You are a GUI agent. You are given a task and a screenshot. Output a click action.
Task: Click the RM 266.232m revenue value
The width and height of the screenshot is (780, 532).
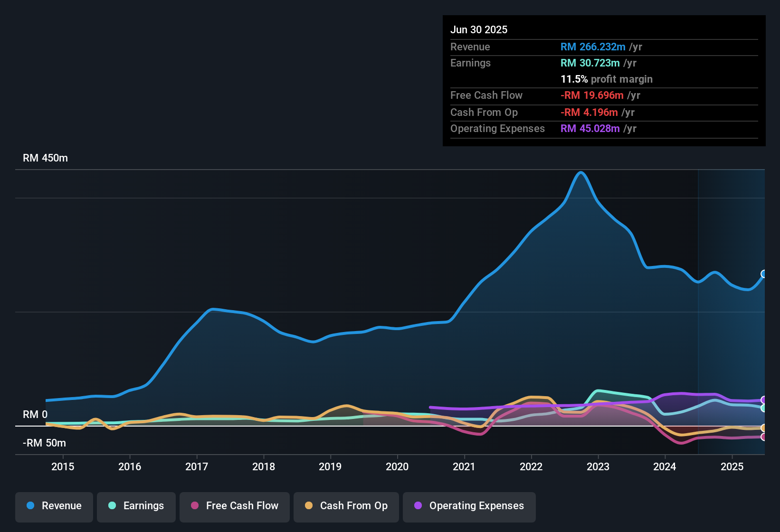[592, 47]
